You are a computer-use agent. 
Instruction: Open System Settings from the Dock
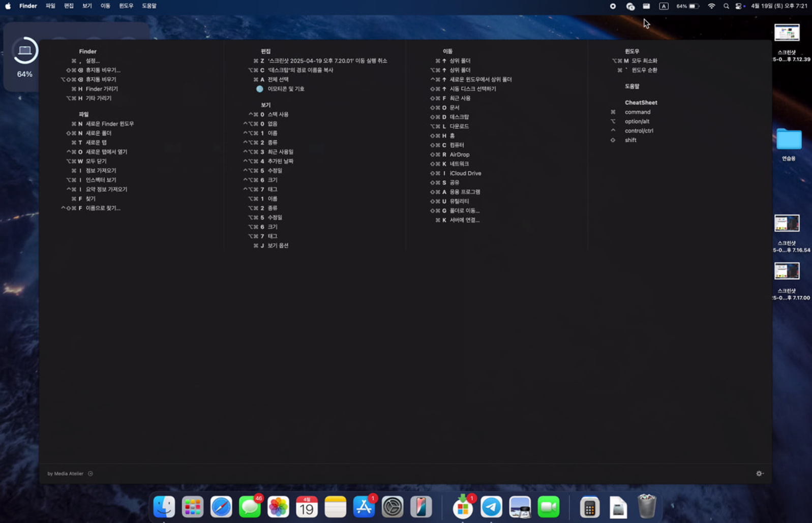pyautogui.click(x=393, y=507)
